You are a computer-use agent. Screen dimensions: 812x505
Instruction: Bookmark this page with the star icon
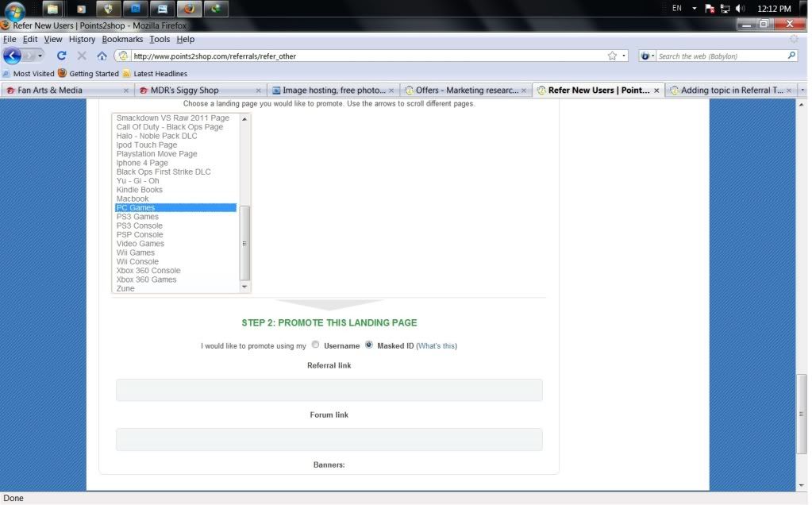pyautogui.click(x=612, y=56)
